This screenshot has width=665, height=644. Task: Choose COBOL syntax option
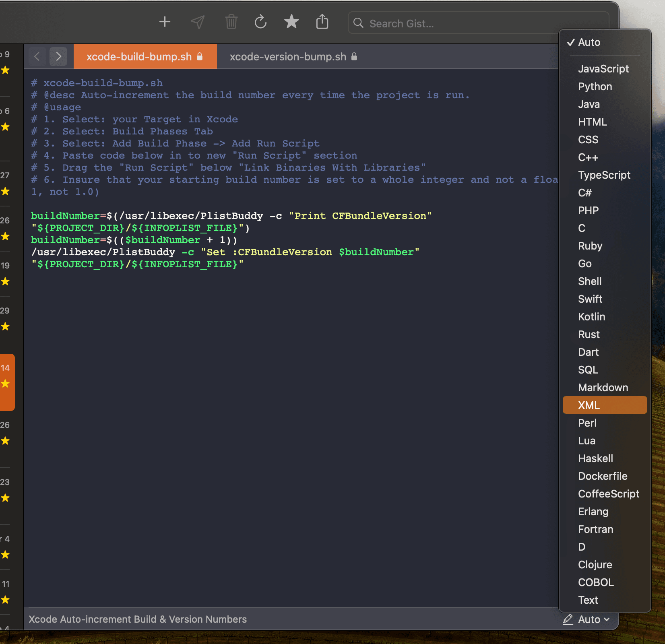(605, 582)
